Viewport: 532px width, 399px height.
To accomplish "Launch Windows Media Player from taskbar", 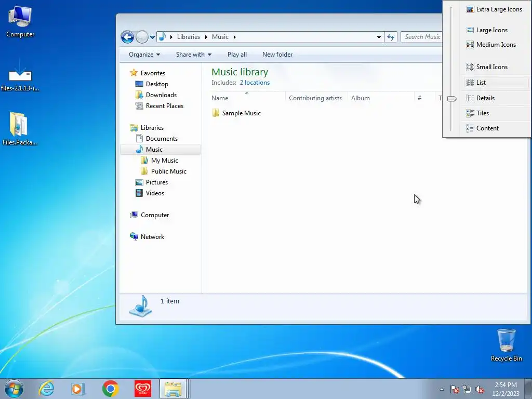I will pyautogui.click(x=78, y=389).
